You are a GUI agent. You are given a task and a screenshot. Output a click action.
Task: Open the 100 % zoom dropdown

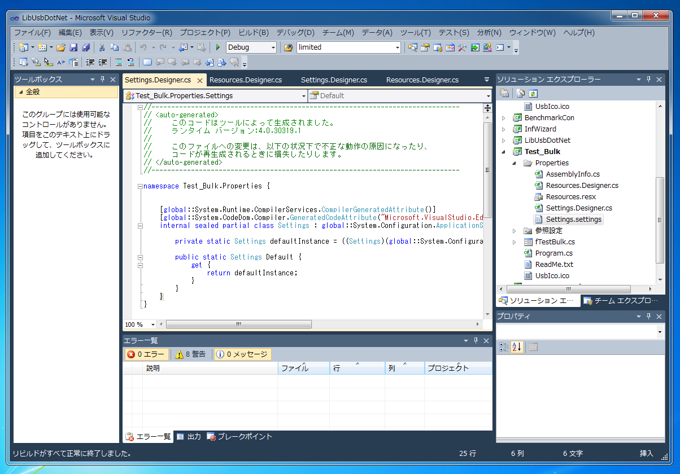(153, 324)
